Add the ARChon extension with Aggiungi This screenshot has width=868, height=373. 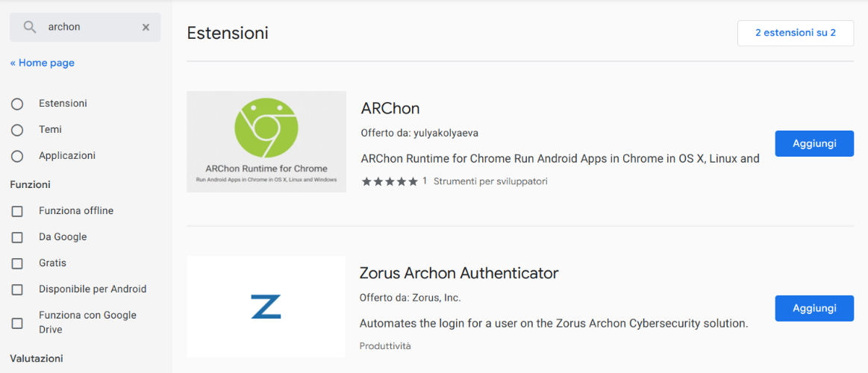[814, 144]
